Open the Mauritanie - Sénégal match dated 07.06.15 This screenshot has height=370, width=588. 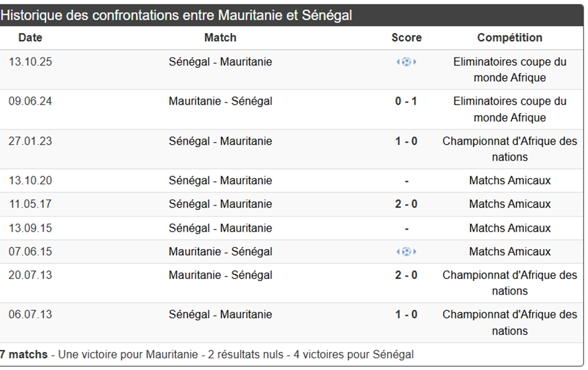[220, 252]
